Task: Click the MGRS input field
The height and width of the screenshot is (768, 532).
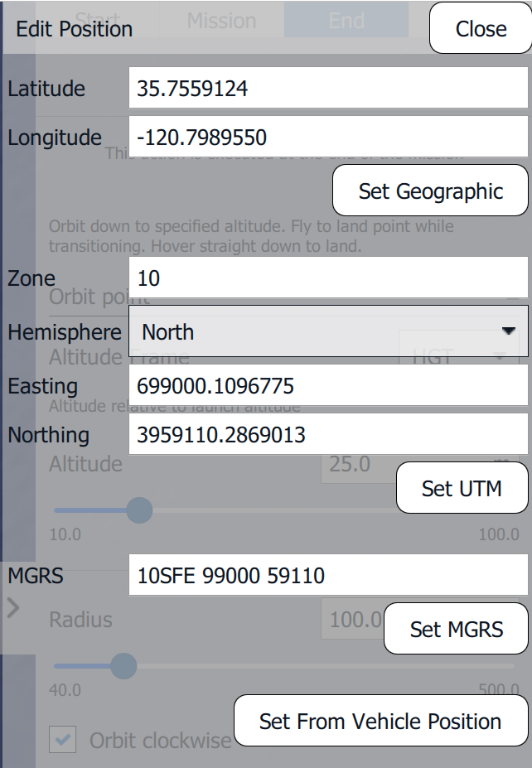Action: [328, 575]
